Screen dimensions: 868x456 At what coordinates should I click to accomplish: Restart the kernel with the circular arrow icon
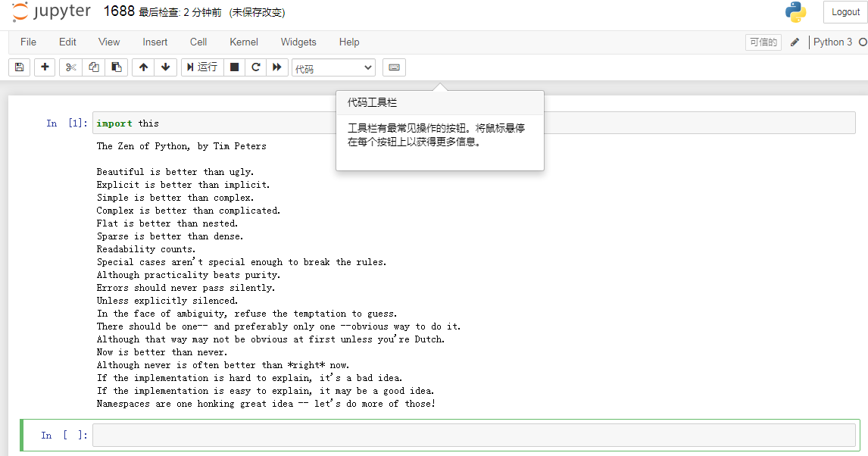coord(256,67)
